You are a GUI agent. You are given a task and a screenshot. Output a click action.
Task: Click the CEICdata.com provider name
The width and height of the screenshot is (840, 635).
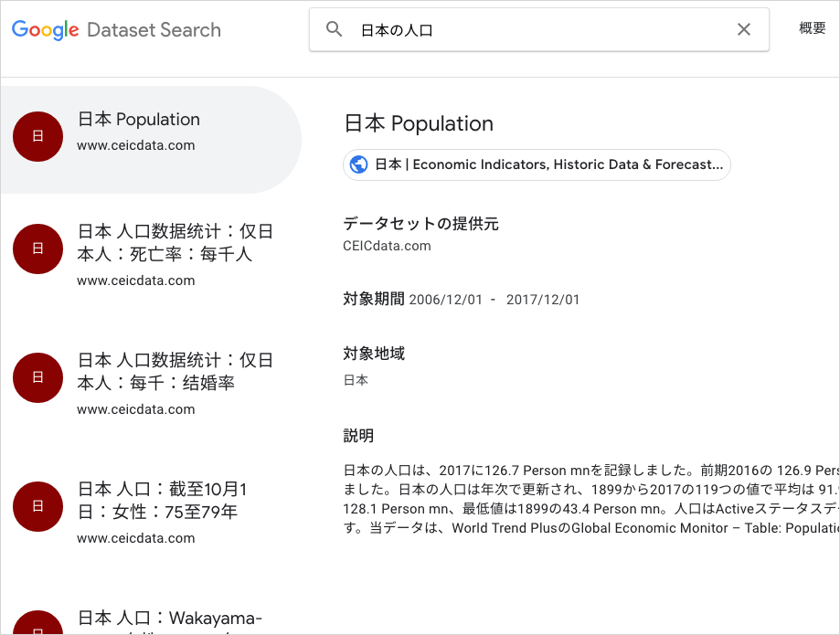387,246
